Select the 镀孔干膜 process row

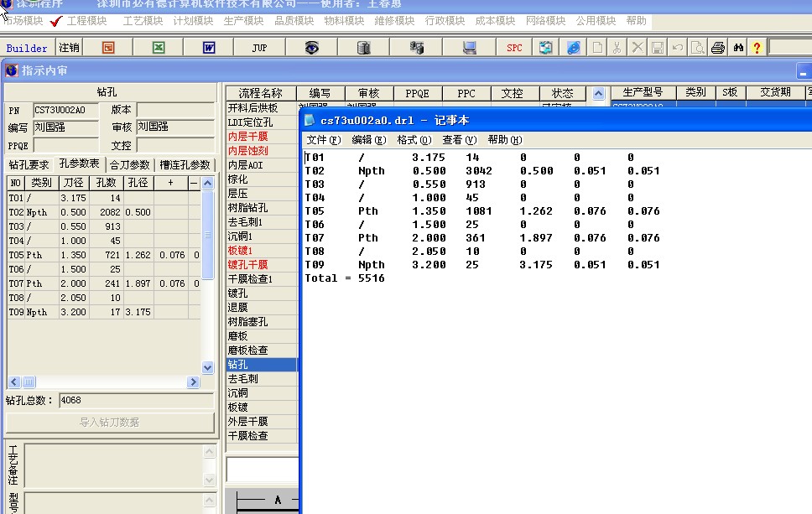click(x=262, y=264)
